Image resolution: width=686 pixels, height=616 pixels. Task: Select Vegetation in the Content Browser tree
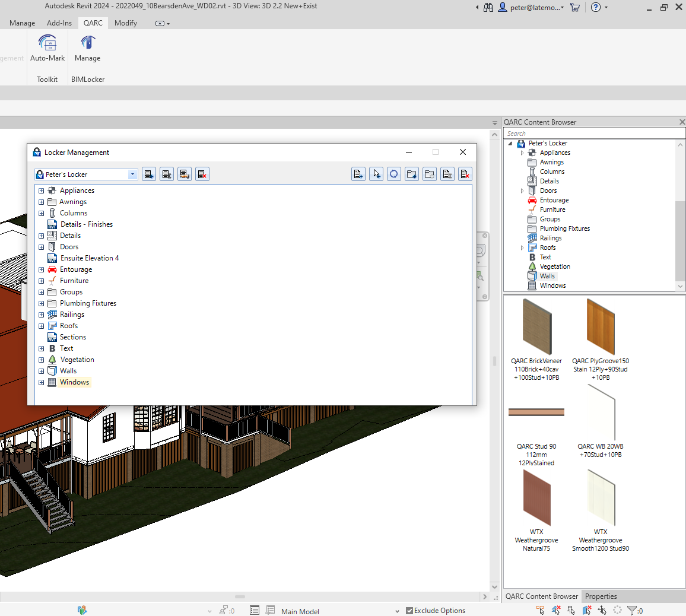point(554,266)
